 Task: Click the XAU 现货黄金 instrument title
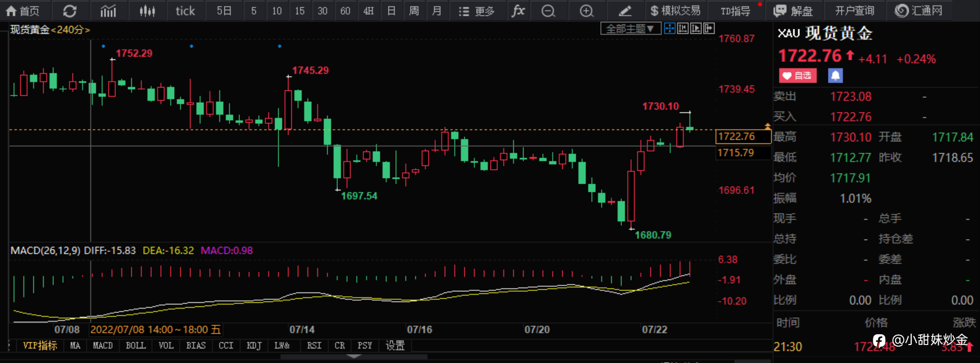tap(825, 34)
